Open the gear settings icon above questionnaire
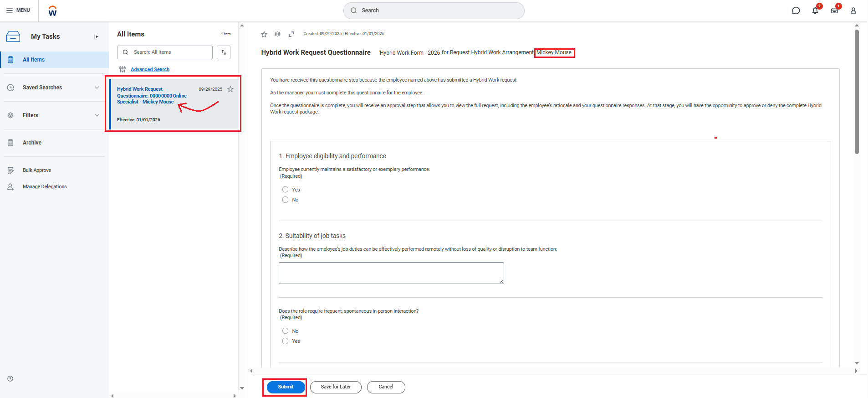Image resolution: width=868 pixels, height=398 pixels. click(277, 34)
